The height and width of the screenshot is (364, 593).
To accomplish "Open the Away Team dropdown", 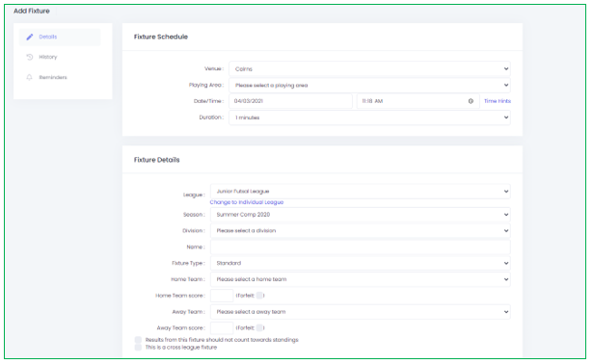I will (x=360, y=312).
